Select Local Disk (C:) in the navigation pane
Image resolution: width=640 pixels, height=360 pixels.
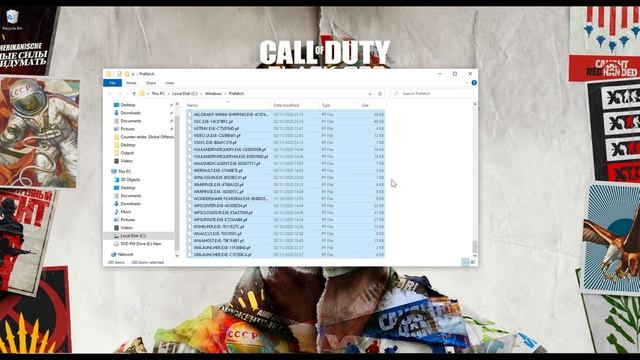click(138, 236)
